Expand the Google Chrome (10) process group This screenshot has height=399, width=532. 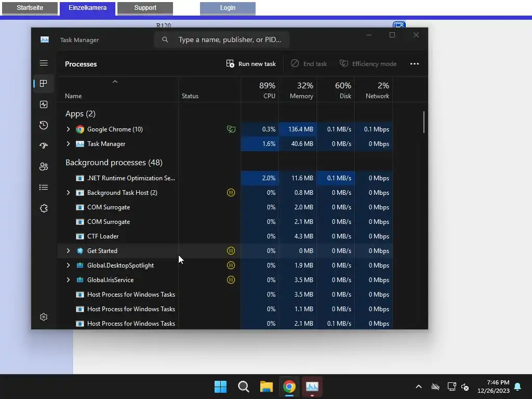[x=68, y=129]
